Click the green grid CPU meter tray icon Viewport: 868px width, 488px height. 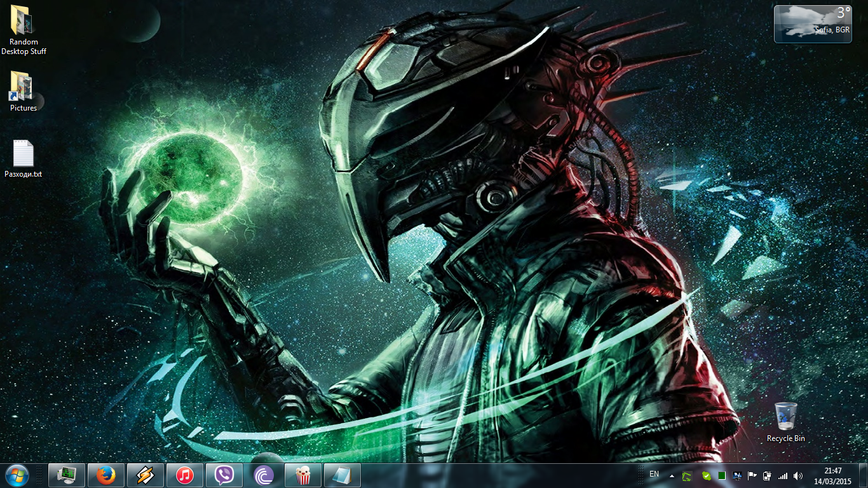(722, 475)
